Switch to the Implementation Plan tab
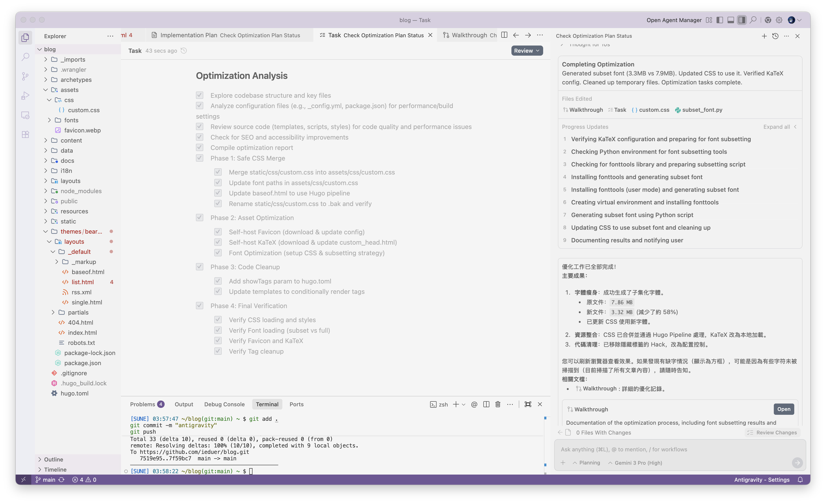The image size is (826, 504). pyautogui.click(x=189, y=35)
